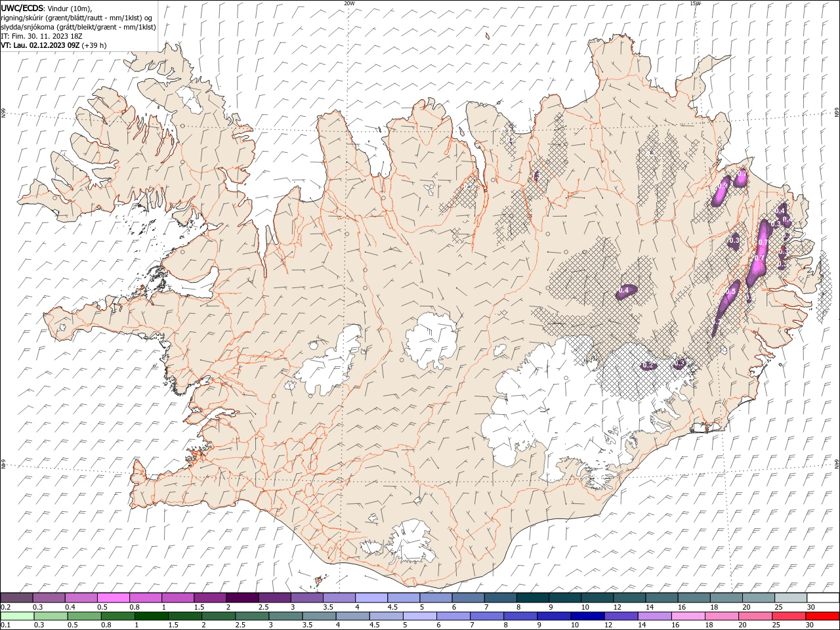Click the 0.2 snowfall value over the glacier

[x=647, y=365]
